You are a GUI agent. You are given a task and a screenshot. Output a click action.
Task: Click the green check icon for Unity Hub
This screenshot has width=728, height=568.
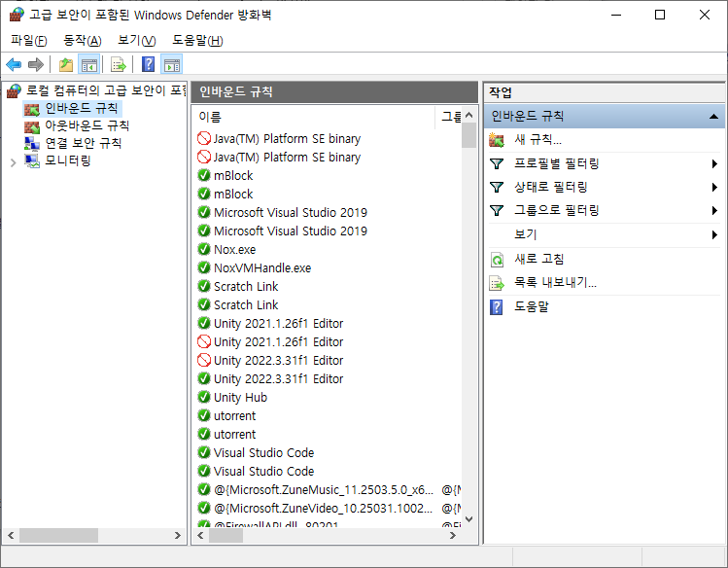[204, 397]
